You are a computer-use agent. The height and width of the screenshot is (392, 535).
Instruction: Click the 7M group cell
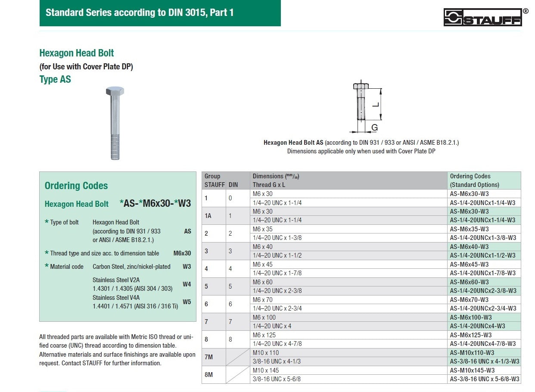tap(208, 357)
